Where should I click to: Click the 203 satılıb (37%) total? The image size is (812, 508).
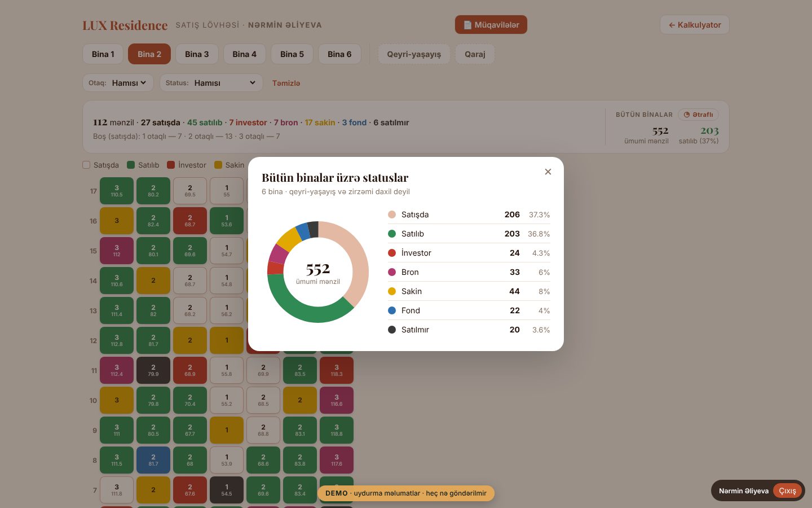[x=699, y=135]
